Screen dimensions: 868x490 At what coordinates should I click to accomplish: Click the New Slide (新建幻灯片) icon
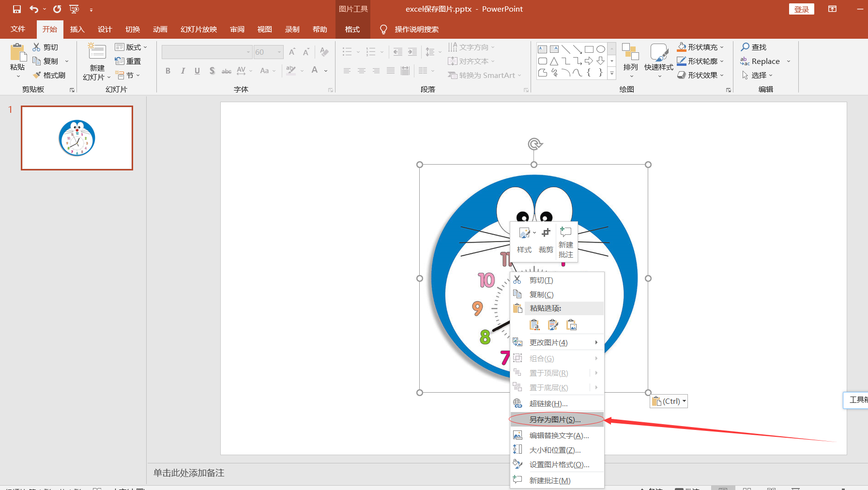97,52
